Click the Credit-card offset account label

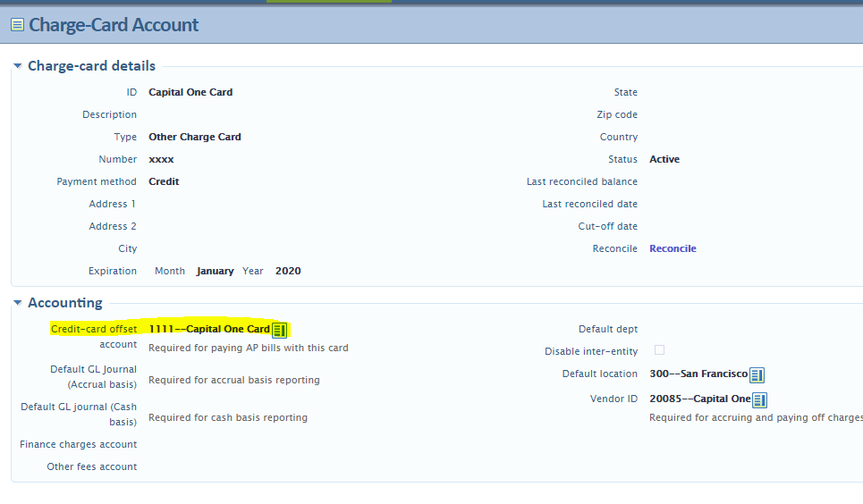[x=94, y=337]
